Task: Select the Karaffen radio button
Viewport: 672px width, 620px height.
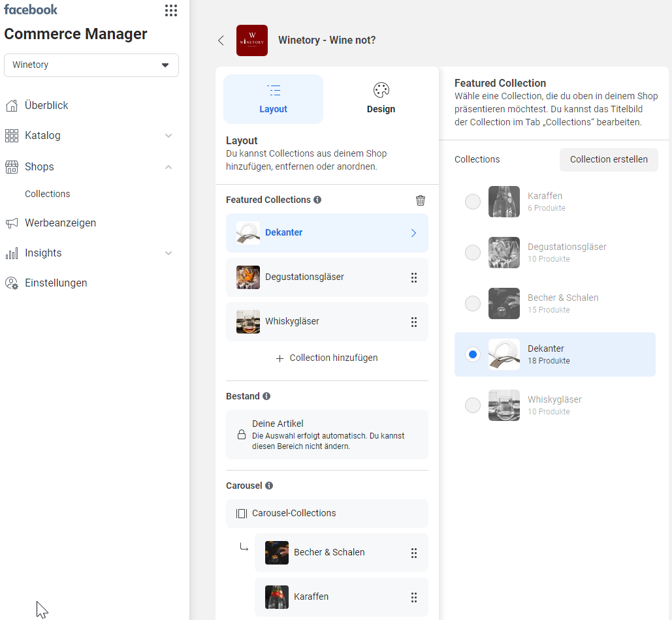Action: 473,202
